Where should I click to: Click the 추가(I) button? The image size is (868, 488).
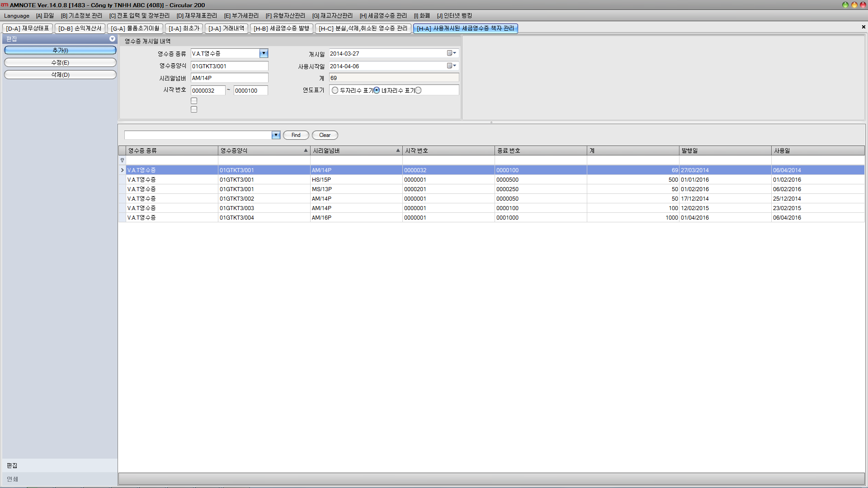click(60, 50)
